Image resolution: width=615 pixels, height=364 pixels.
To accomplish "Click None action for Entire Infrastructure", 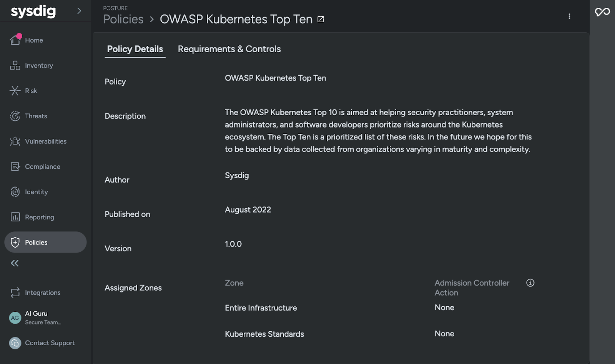I will (444, 307).
